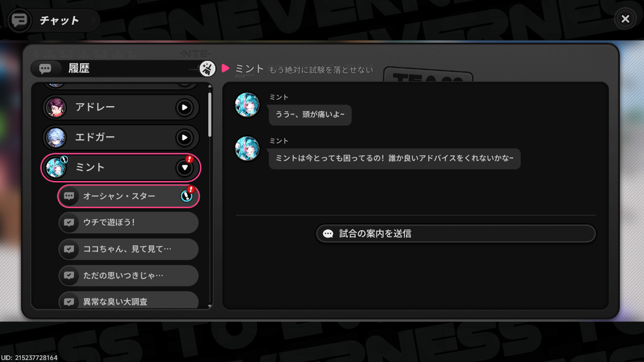Click the chat bubble icon beside チャット
The image size is (644, 362).
(x=19, y=20)
